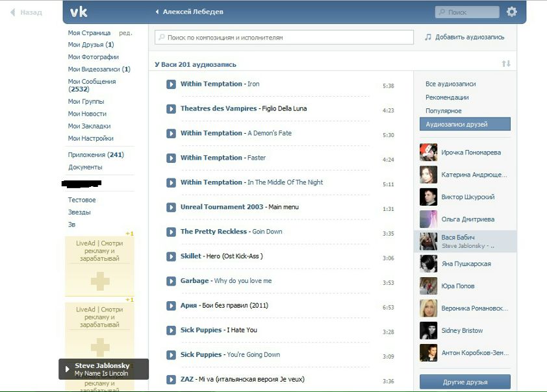
Task: Toggle playback in the Steve Jablonsky mini player
Action: pyautogui.click(x=67, y=369)
